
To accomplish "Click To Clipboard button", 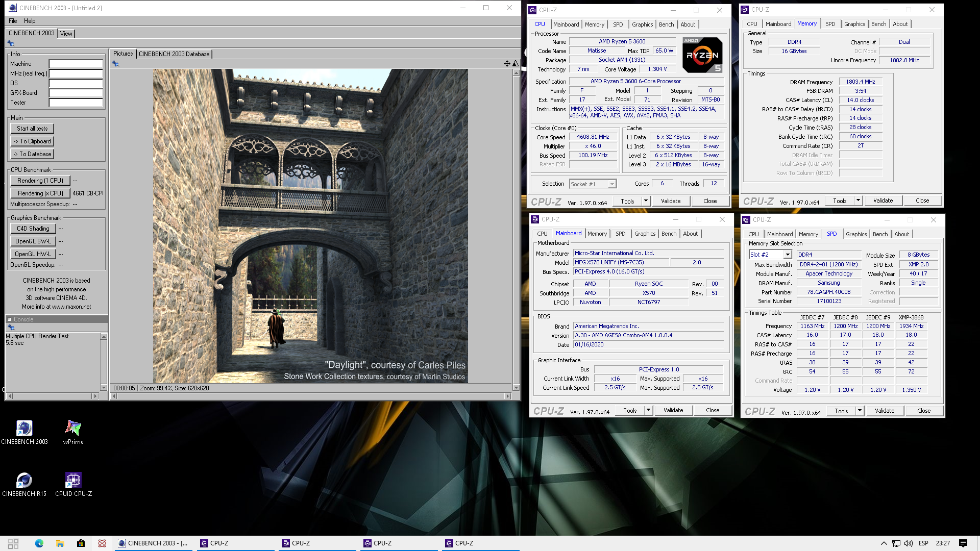I will pos(32,141).
